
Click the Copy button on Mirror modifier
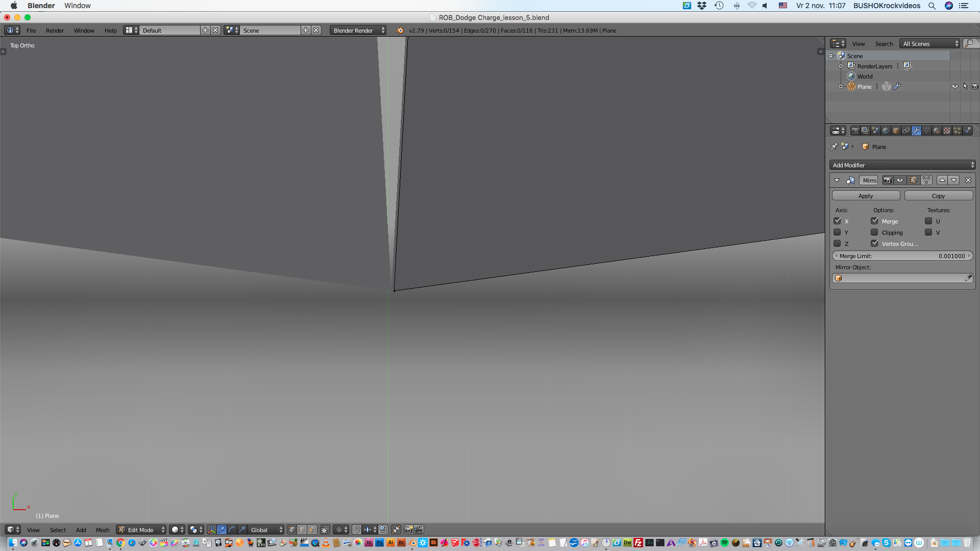pos(938,196)
